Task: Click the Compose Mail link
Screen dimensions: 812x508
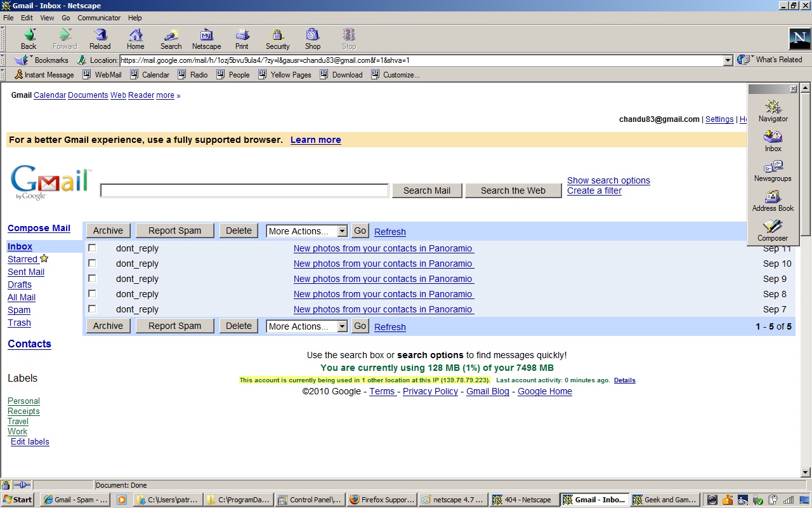Action: click(x=39, y=228)
